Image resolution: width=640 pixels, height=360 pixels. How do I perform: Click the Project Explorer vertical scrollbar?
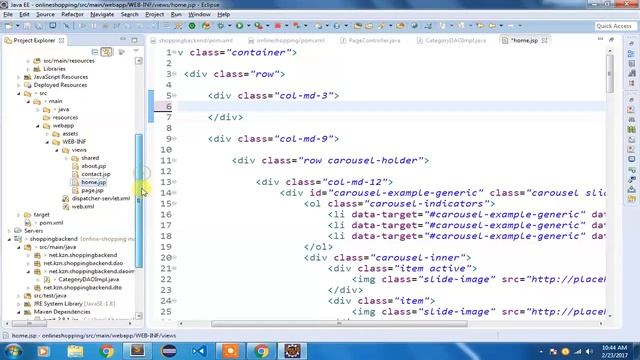139,200
